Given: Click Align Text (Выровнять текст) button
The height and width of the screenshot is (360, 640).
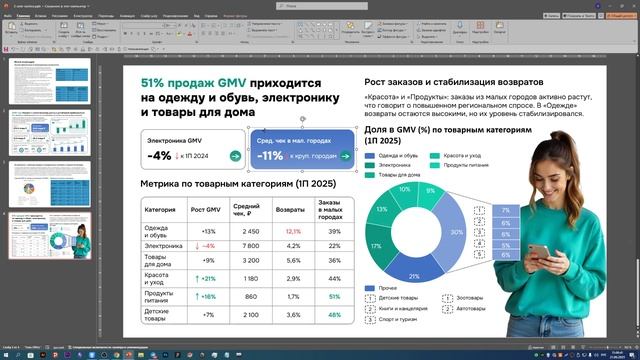Looking at the screenshot, I should click(263, 30).
